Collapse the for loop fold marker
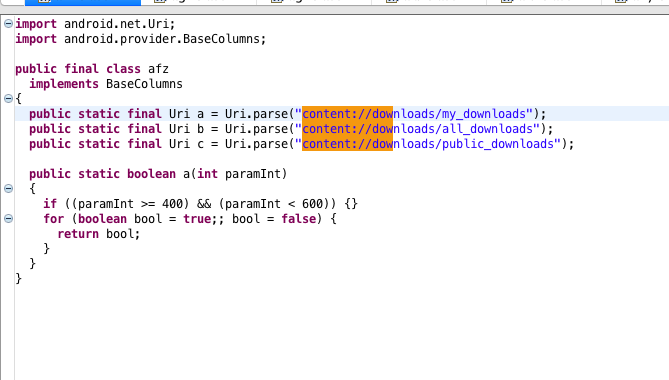This screenshot has height=380, width=669. point(8,219)
